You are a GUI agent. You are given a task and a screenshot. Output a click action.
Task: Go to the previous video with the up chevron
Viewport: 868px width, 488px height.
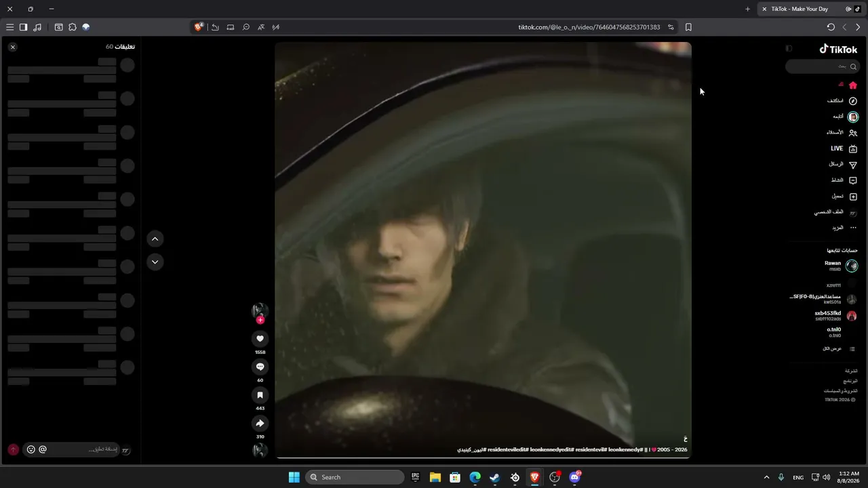tap(155, 239)
